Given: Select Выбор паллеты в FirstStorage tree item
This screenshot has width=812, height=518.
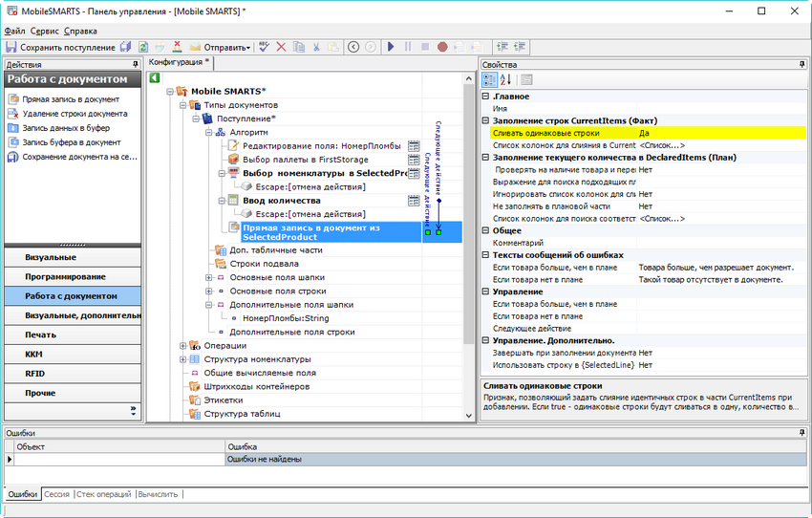Looking at the screenshot, I should click(x=306, y=160).
